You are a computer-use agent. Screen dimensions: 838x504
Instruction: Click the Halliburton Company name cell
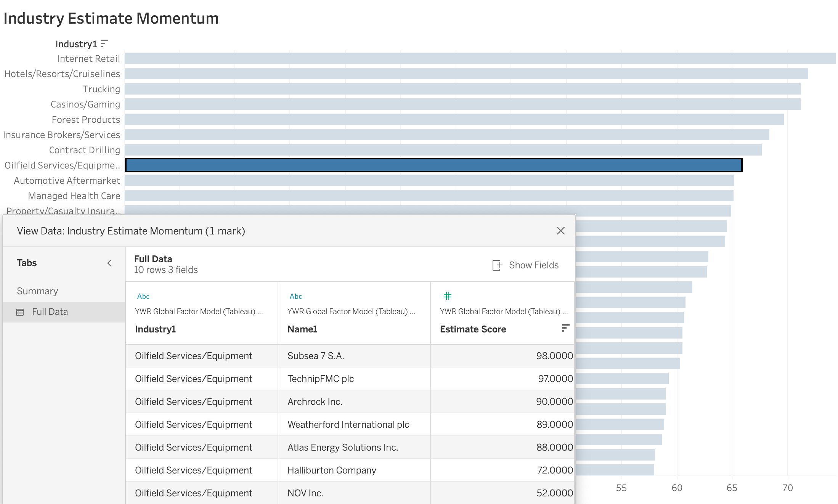332,470
